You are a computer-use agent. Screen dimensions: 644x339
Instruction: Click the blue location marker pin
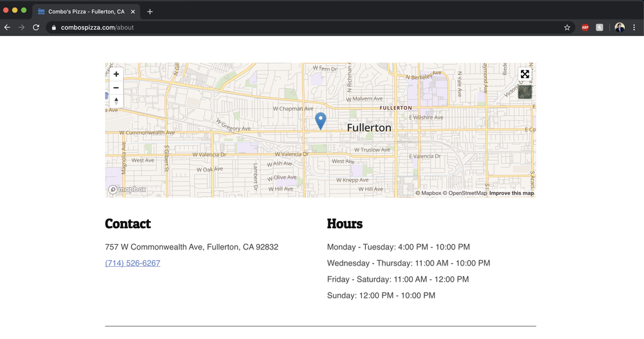point(320,120)
